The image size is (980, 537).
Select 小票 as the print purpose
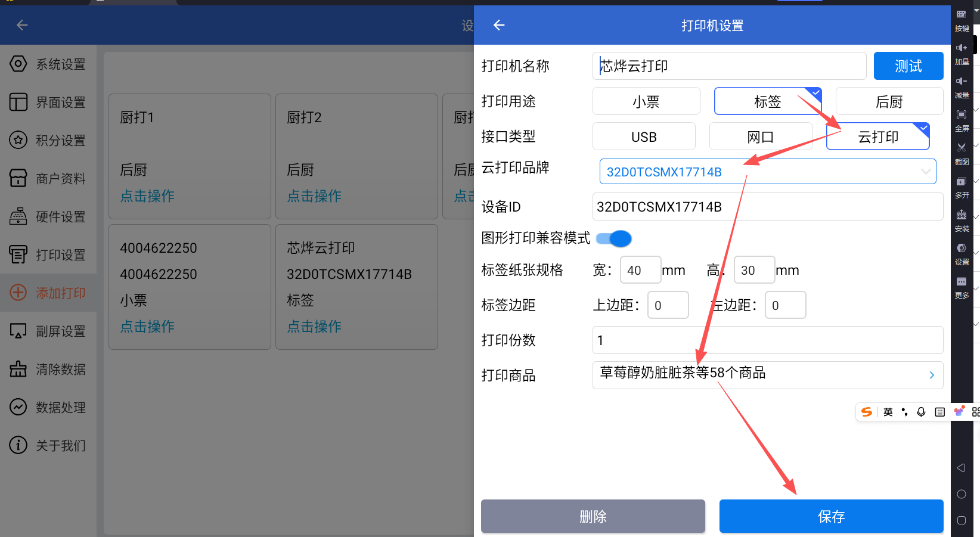pyautogui.click(x=646, y=101)
